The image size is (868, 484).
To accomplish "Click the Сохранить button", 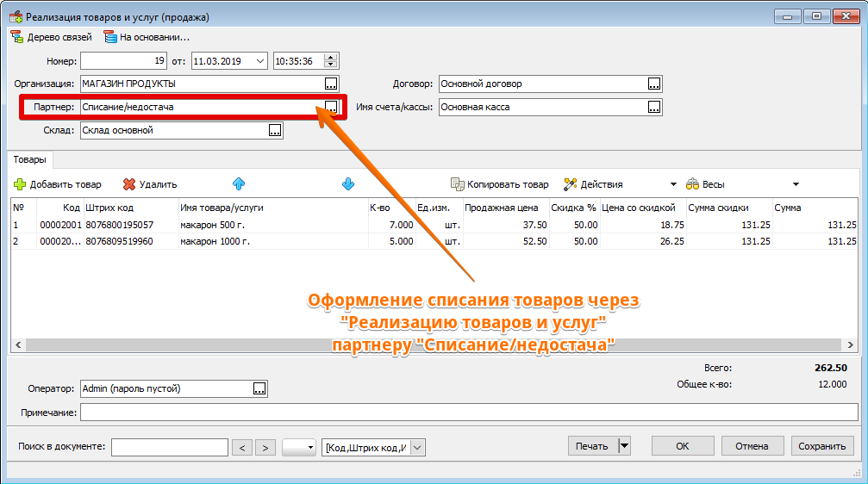I will pyautogui.click(x=821, y=446).
